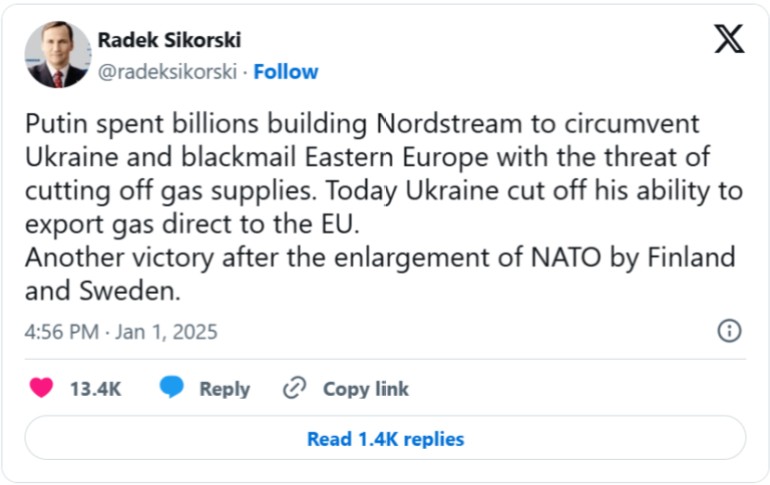Open the 4:56 PM · Jan 1, 2025 timestamp
This screenshot has width=770, height=485.
point(121,331)
